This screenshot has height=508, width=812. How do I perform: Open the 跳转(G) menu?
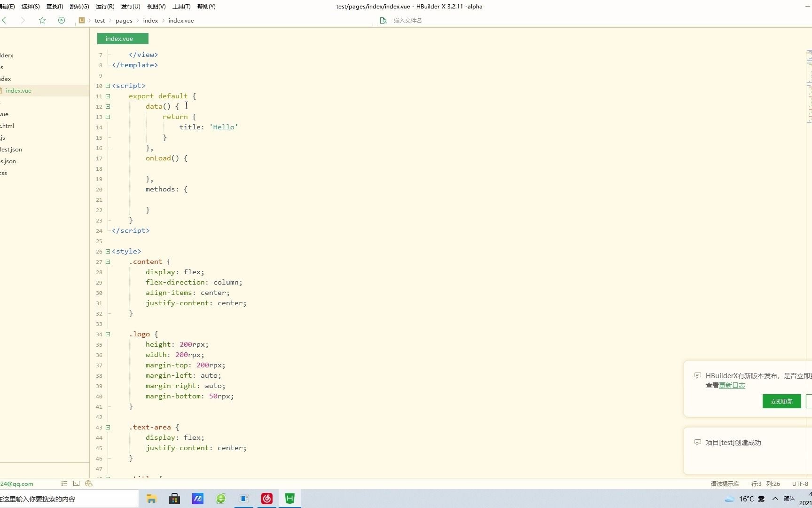click(x=79, y=7)
